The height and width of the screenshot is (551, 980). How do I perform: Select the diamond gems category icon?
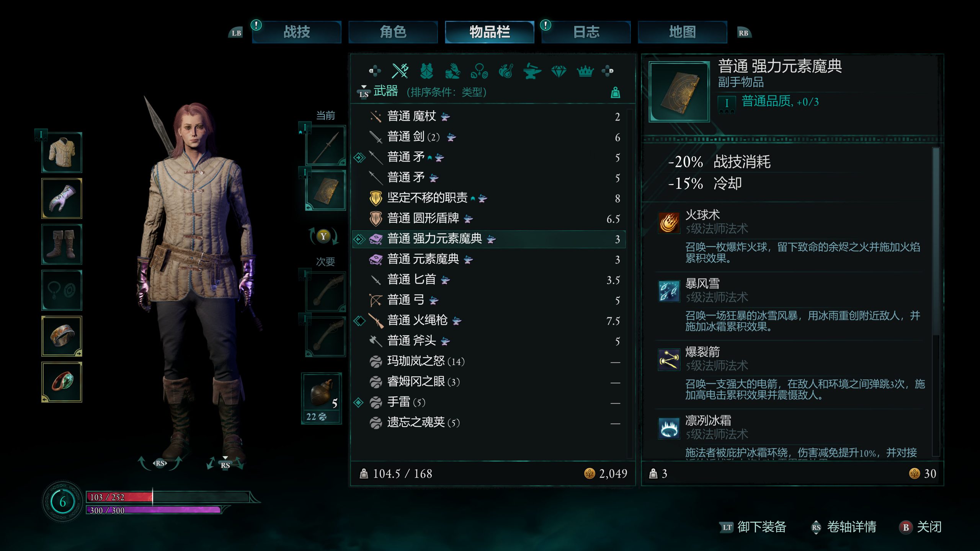point(559,71)
